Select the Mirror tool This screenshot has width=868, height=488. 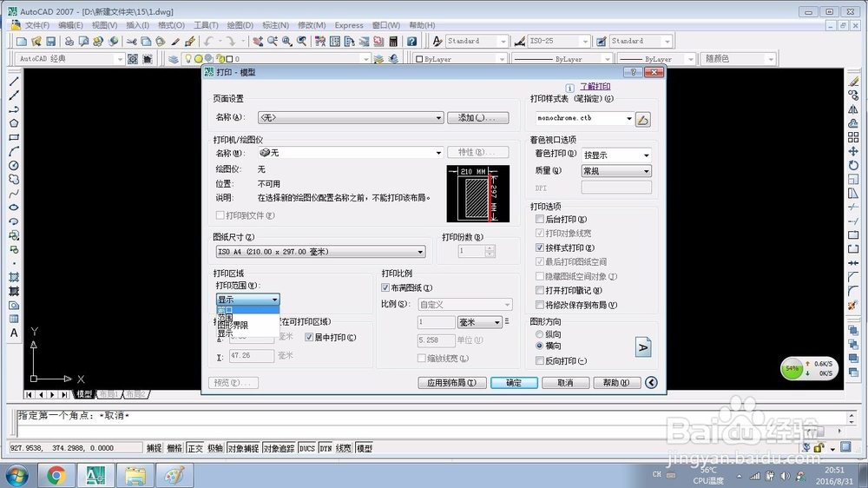(x=853, y=109)
